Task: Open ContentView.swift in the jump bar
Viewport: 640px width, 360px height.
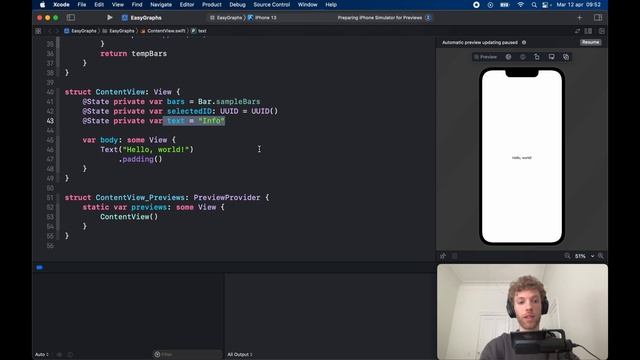Action: click(162, 31)
